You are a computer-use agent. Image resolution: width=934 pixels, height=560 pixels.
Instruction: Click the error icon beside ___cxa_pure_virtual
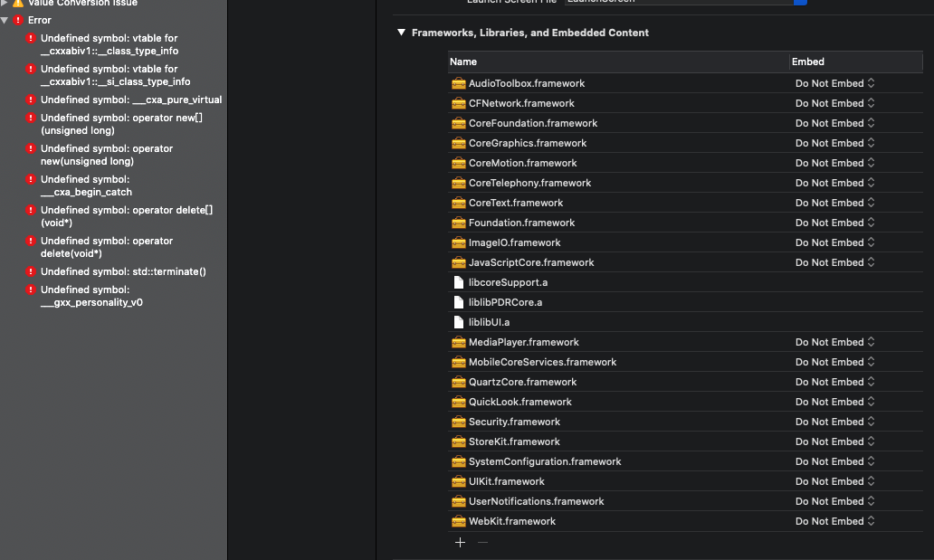point(31,100)
